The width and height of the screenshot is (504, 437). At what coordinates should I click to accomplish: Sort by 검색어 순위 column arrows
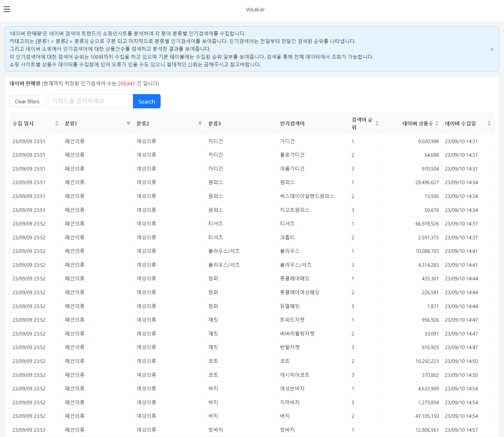pos(377,123)
